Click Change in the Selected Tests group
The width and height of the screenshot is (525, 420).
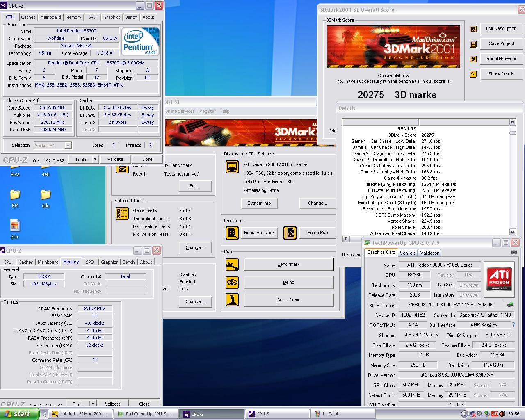195,247
